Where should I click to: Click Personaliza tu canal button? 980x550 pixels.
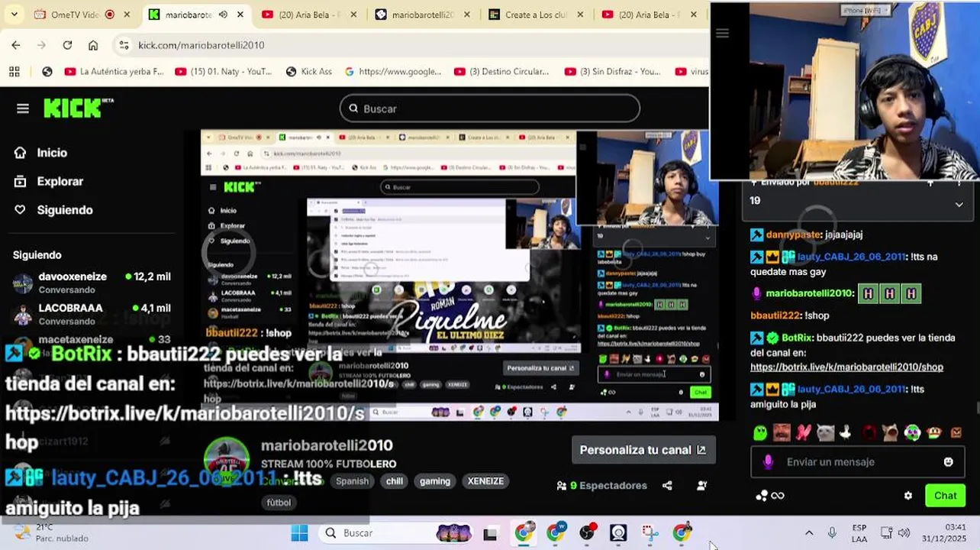[643, 450]
